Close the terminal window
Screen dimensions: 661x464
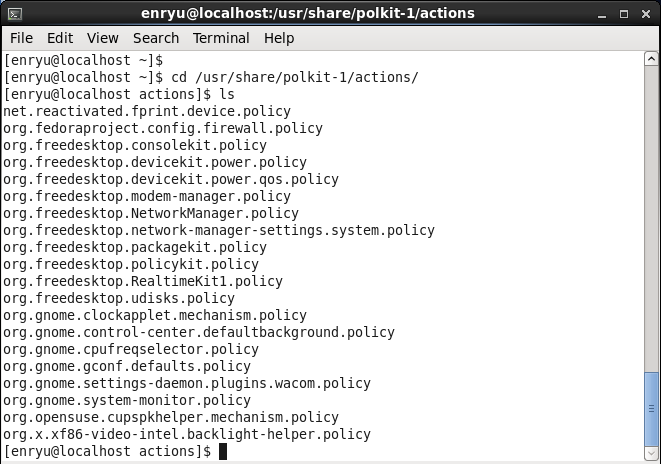pyautogui.click(x=646, y=14)
